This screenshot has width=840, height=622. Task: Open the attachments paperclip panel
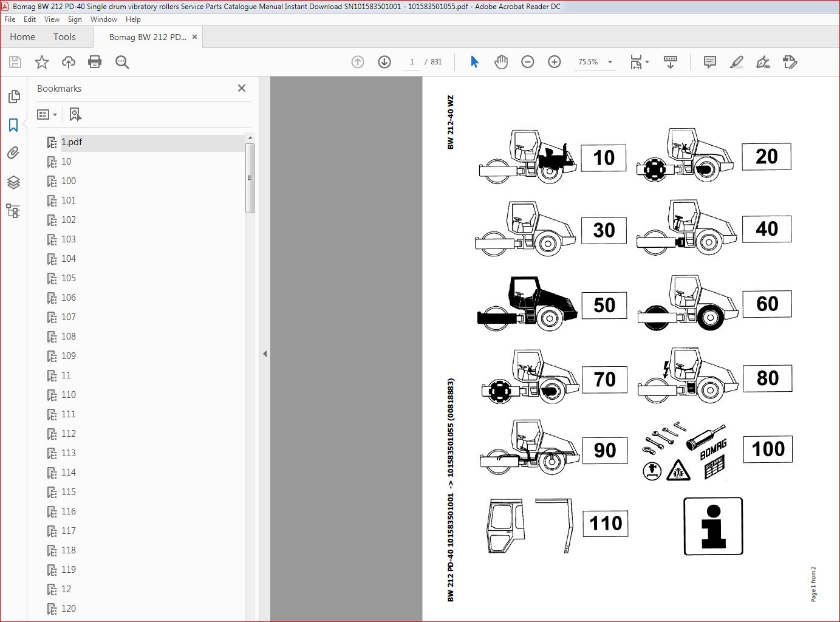(x=13, y=153)
